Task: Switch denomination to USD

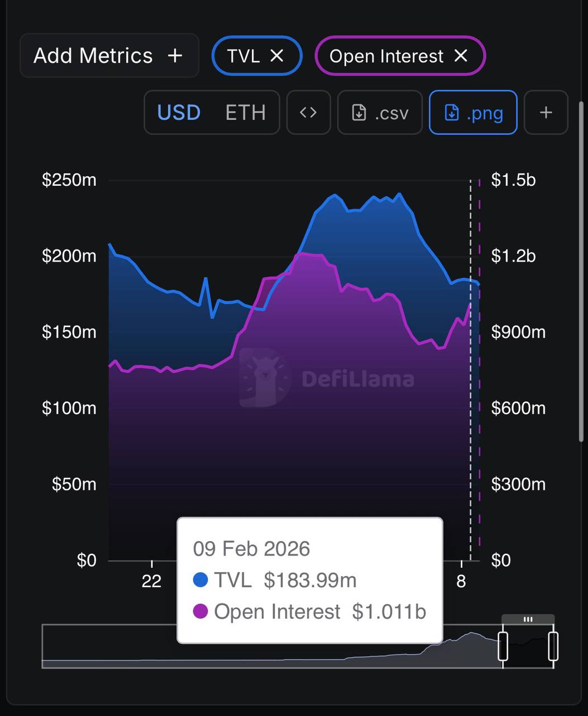Action: pyautogui.click(x=179, y=112)
